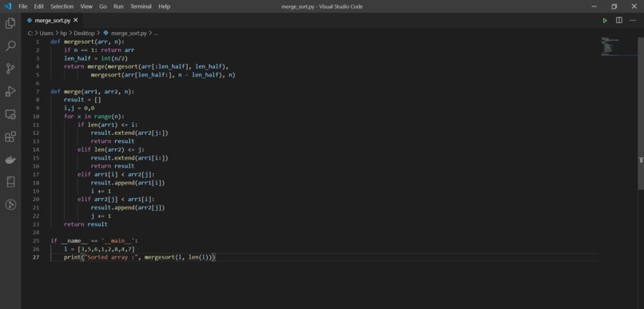Click 'i,j = 0,0' code line
Screen dimensions: 644x309
click(x=79, y=108)
